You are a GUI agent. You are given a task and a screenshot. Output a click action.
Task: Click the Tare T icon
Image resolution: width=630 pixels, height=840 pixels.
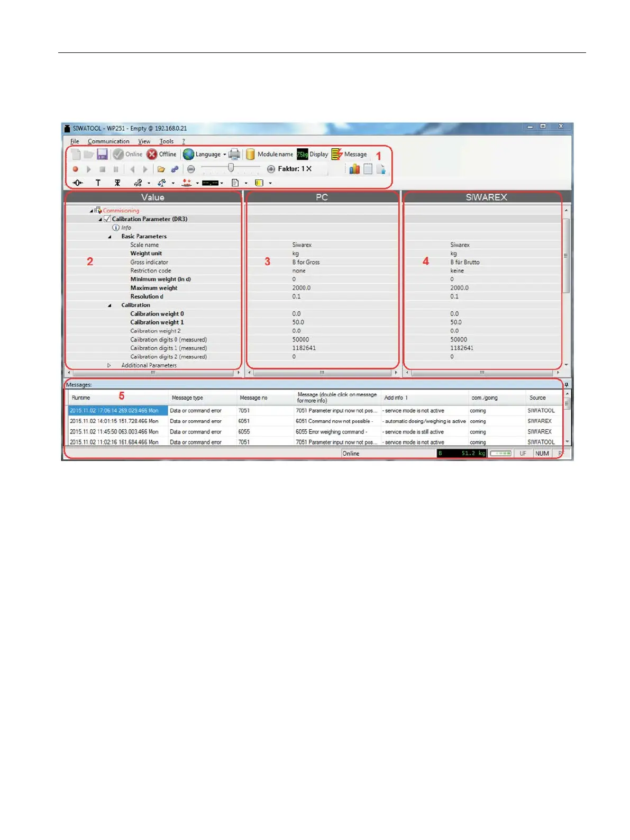pos(98,183)
